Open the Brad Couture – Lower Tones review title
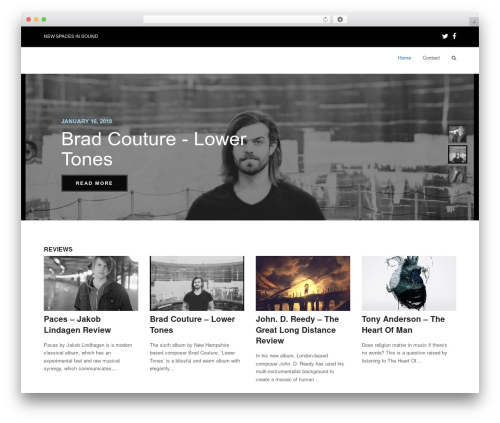This screenshot has height=423, width=500. 192,325
